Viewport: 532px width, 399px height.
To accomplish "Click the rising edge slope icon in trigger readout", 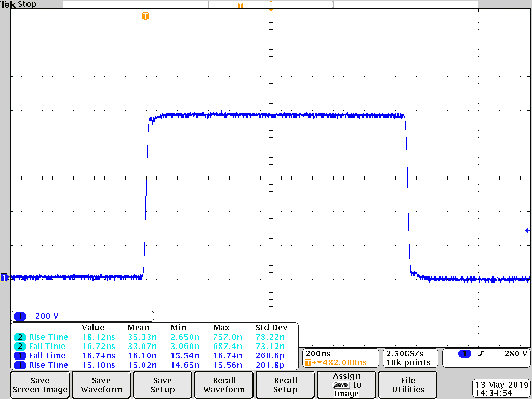I will (481, 354).
